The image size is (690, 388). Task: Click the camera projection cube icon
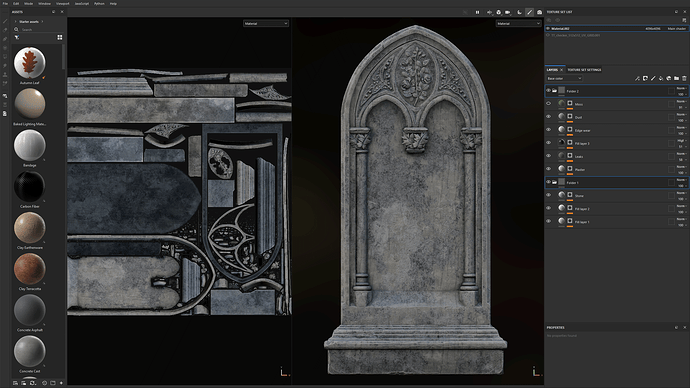click(x=499, y=12)
